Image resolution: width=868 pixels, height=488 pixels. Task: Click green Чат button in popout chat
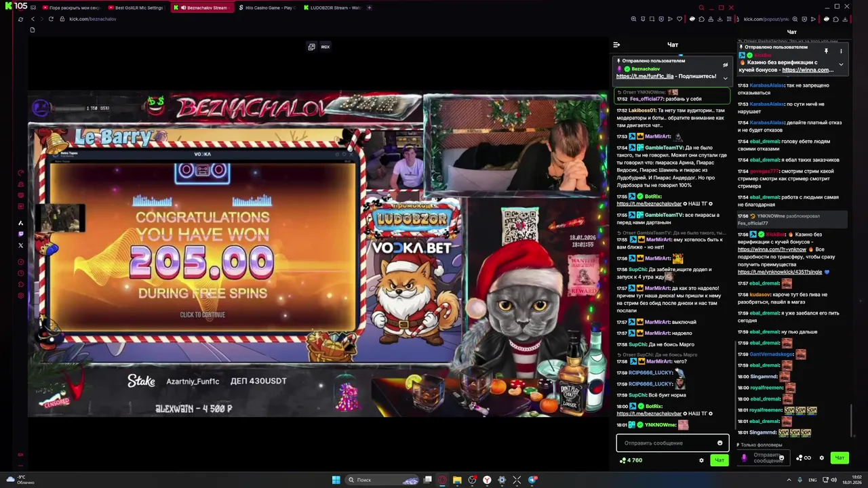(840, 458)
